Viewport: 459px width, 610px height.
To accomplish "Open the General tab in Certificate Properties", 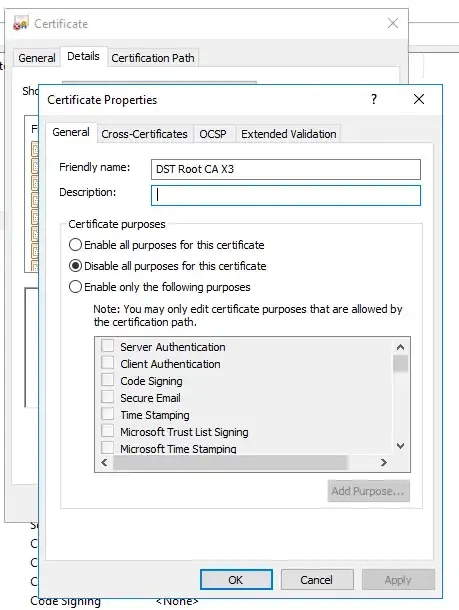I will tap(71, 132).
